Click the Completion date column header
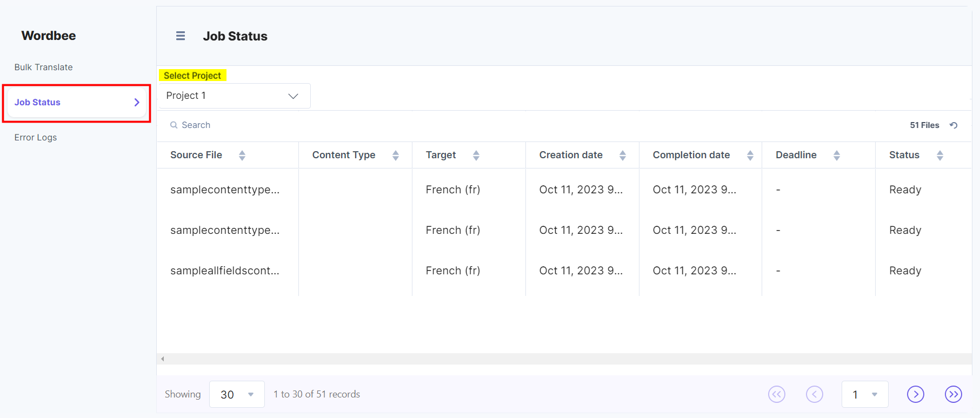980x418 pixels. click(x=691, y=155)
